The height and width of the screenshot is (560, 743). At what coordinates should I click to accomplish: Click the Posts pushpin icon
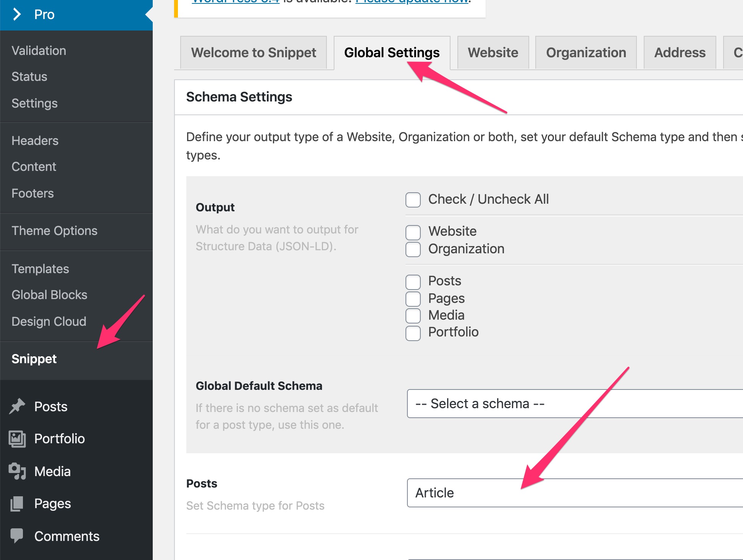tap(17, 406)
